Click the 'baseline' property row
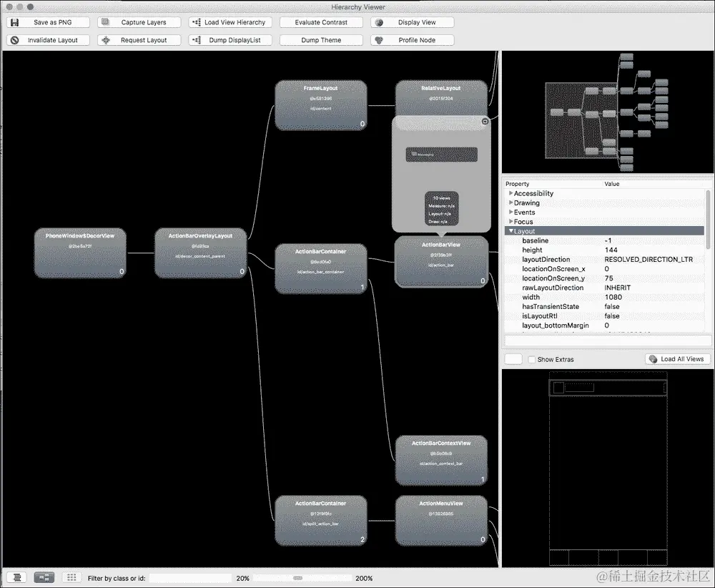The height and width of the screenshot is (588, 715). pos(604,240)
